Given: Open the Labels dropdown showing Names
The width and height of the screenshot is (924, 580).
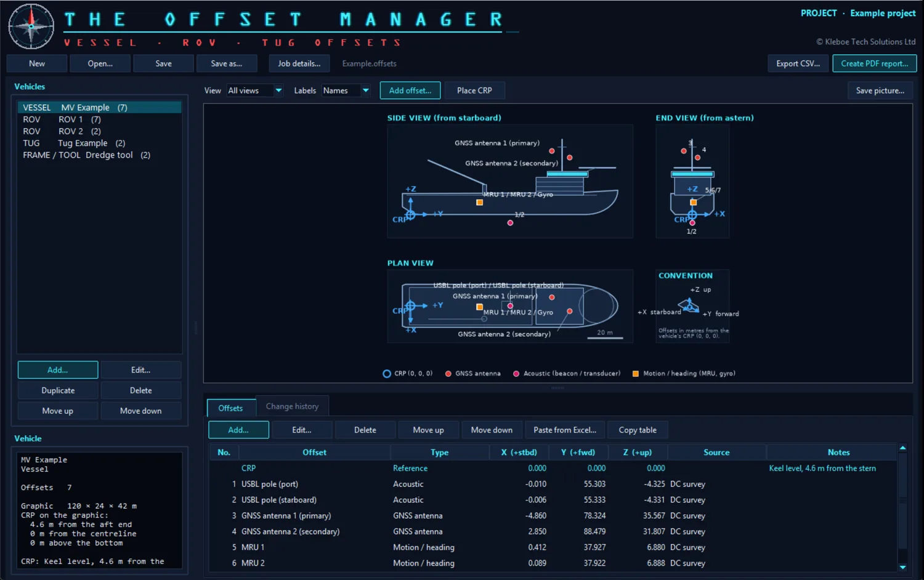Looking at the screenshot, I should 346,91.
